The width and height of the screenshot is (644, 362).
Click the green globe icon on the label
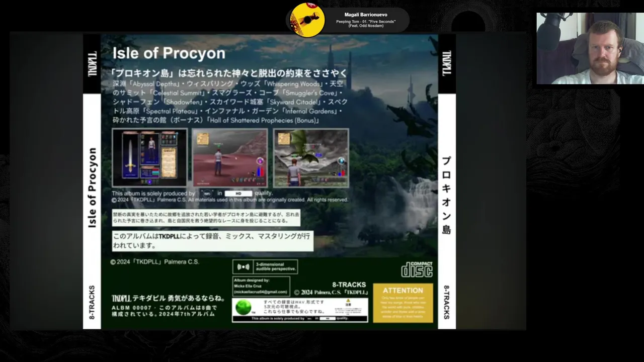[244, 307]
